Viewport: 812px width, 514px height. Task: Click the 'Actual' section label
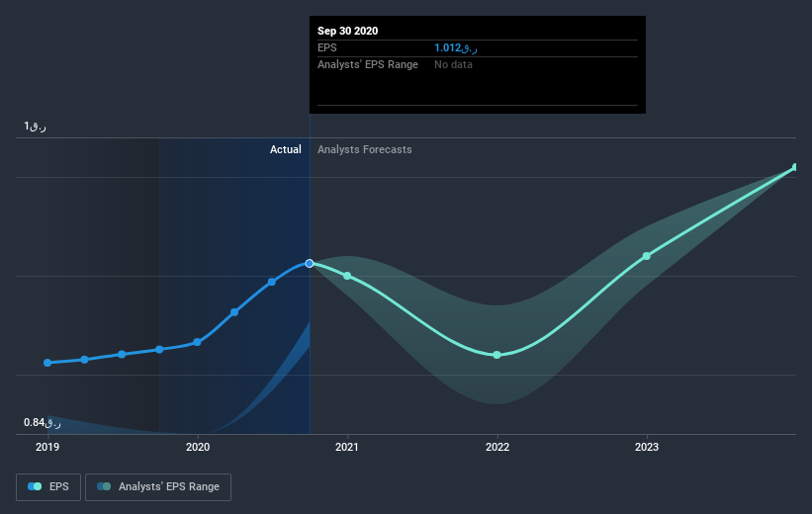coord(286,149)
